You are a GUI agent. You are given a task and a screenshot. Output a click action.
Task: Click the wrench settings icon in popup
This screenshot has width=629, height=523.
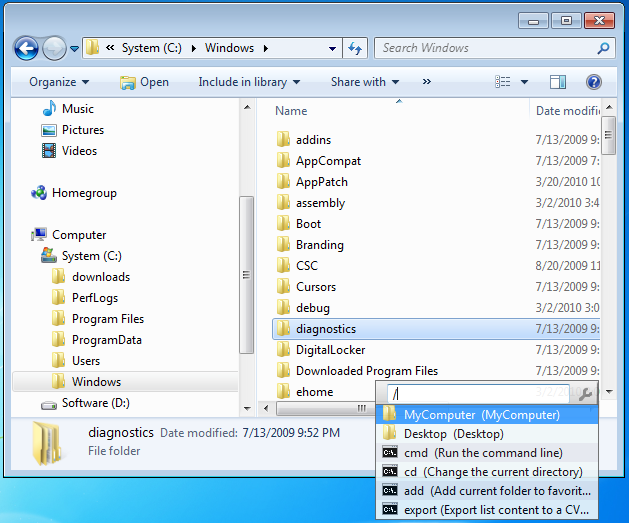[x=586, y=394]
